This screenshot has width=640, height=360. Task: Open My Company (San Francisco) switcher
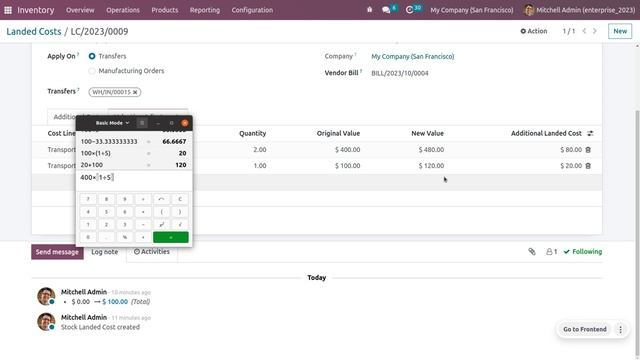(x=471, y=10)
